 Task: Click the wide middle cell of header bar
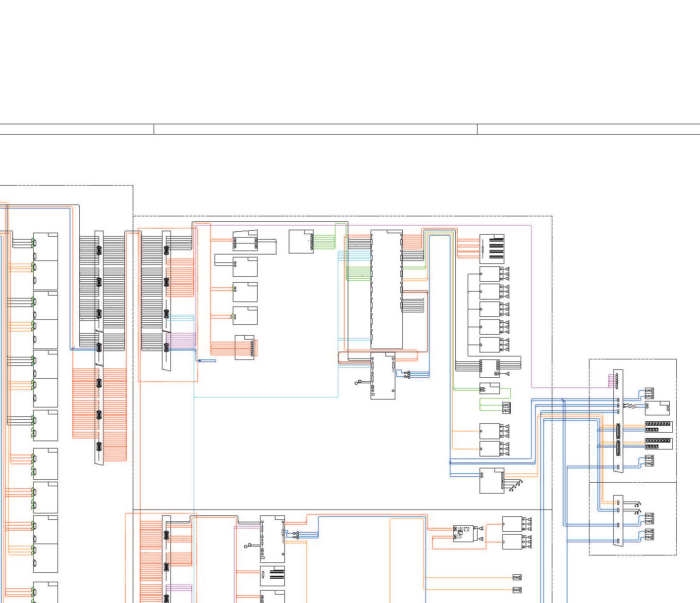(315, 129)
